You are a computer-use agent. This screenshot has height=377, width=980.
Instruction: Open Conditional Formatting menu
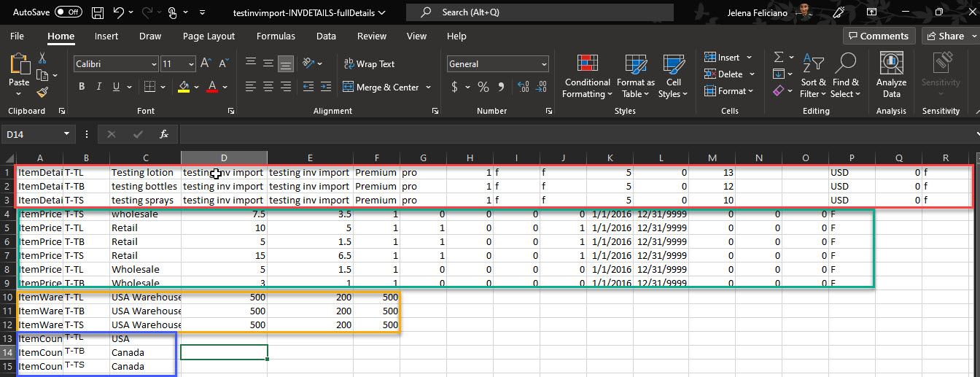point(587,77)
